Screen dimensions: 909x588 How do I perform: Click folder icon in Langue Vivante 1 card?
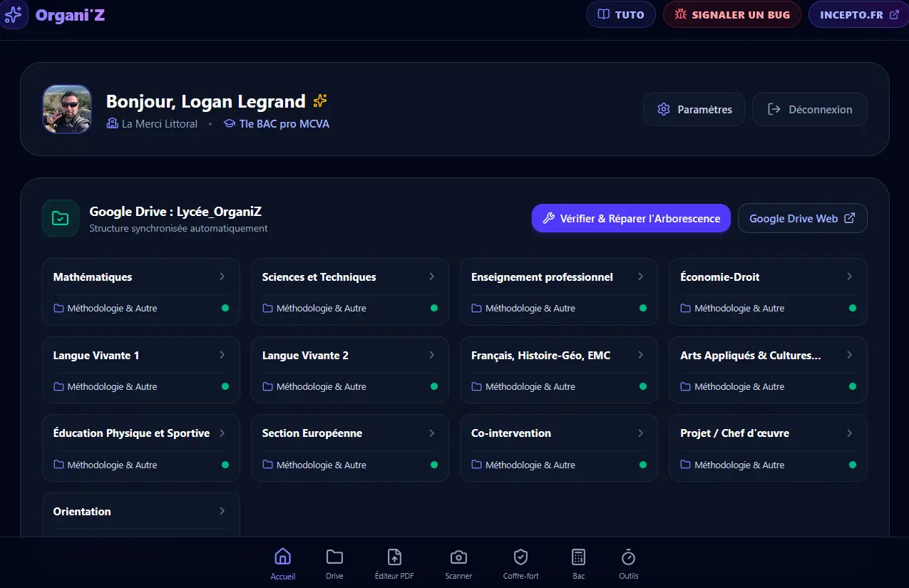[58, 386]
